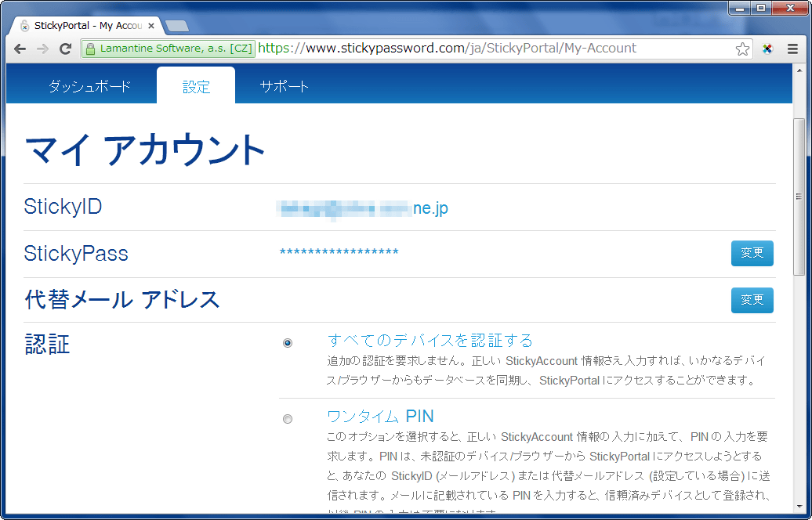
Task: Click the StickyID email address ending ne.jp
Action: click(362, 208)
